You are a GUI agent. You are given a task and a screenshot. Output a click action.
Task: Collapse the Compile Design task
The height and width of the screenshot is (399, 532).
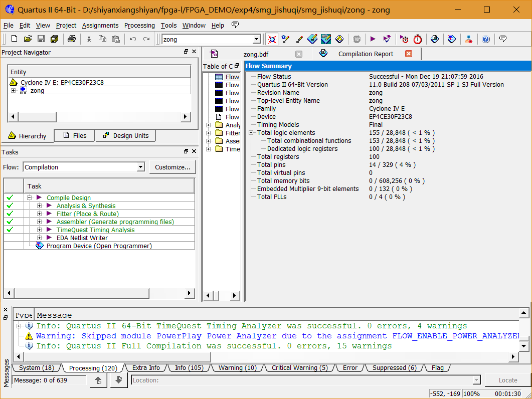pyautogui.click(x=30, y=197)
